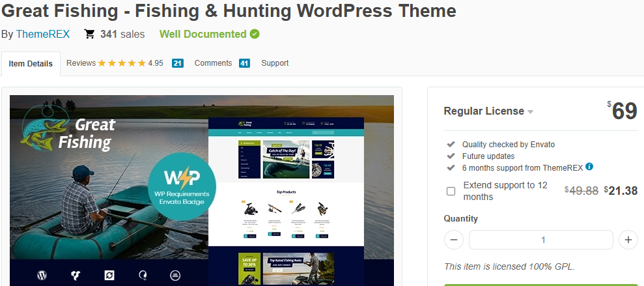Click the quantity input field

541,240
